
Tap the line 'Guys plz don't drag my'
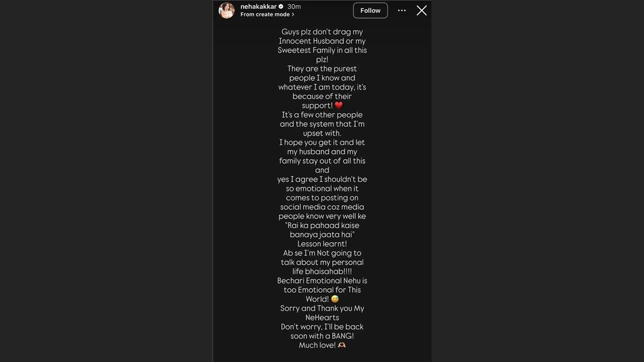[x=322, y=32]
